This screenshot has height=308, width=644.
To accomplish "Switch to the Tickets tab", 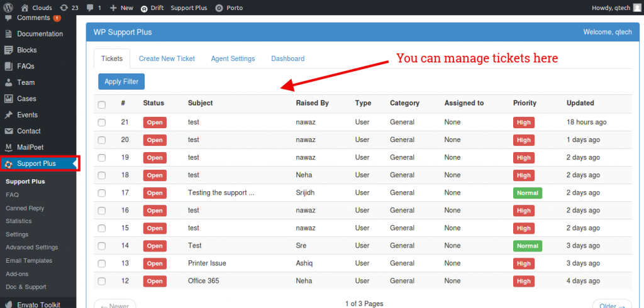I will pyautogui.click(x=112, y=58).
